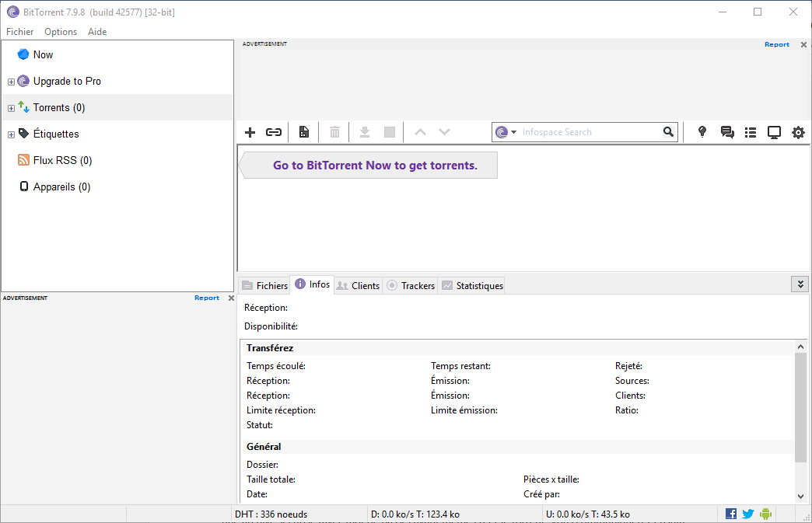Switch to Clients tab
Screen dimensions: 812x523
[x=359, y=285]
